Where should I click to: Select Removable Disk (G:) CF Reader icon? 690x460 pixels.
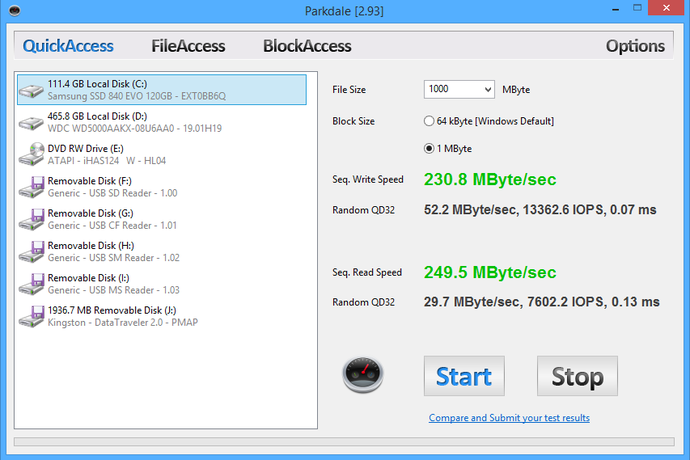32,219
